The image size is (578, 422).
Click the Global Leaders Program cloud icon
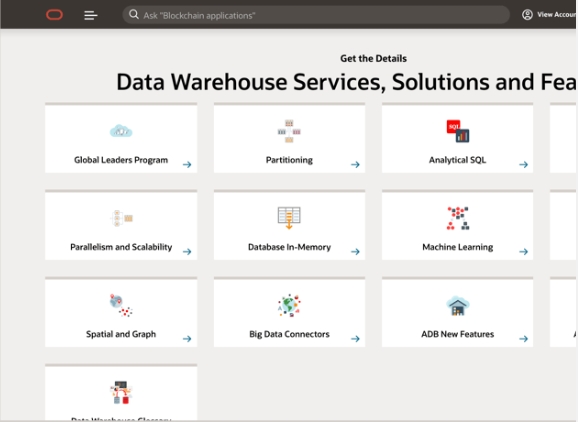point(121,131)
